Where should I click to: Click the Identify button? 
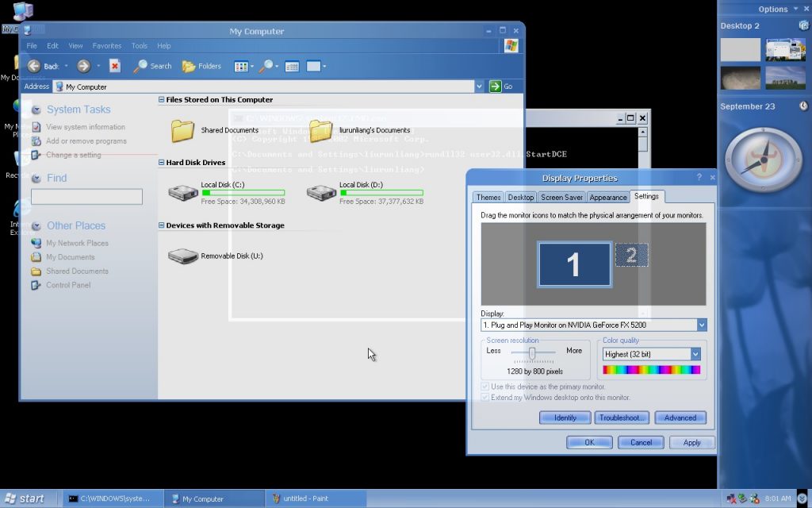pyautogui.click(x=565, y=418)
